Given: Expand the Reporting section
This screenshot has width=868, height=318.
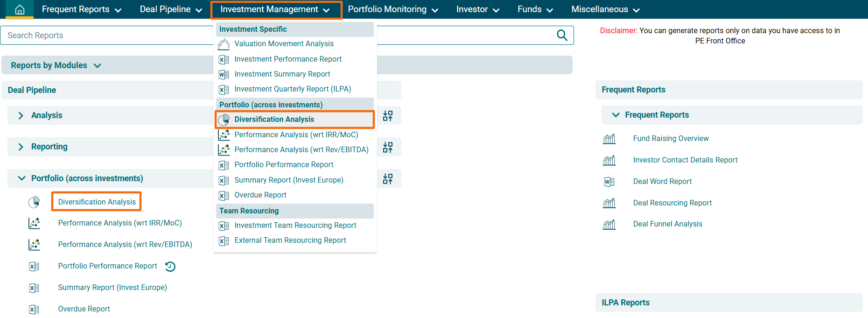Looking at the screenshot, I should 21,147.
